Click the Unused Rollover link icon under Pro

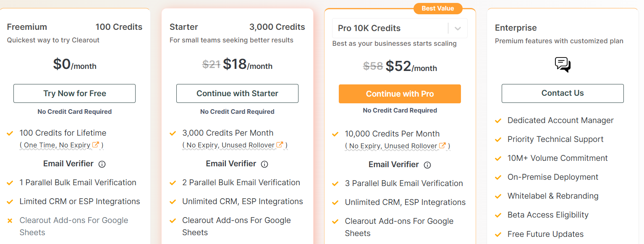point(443,146)
